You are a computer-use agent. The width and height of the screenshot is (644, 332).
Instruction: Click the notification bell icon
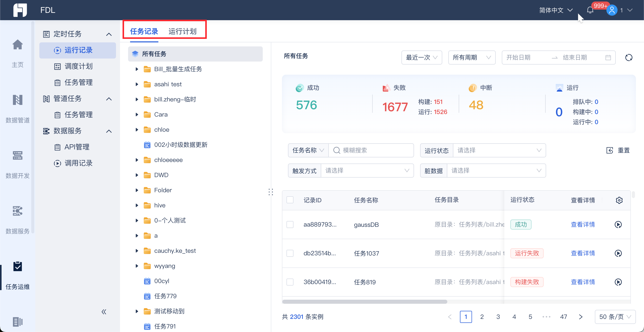[590, 10]
